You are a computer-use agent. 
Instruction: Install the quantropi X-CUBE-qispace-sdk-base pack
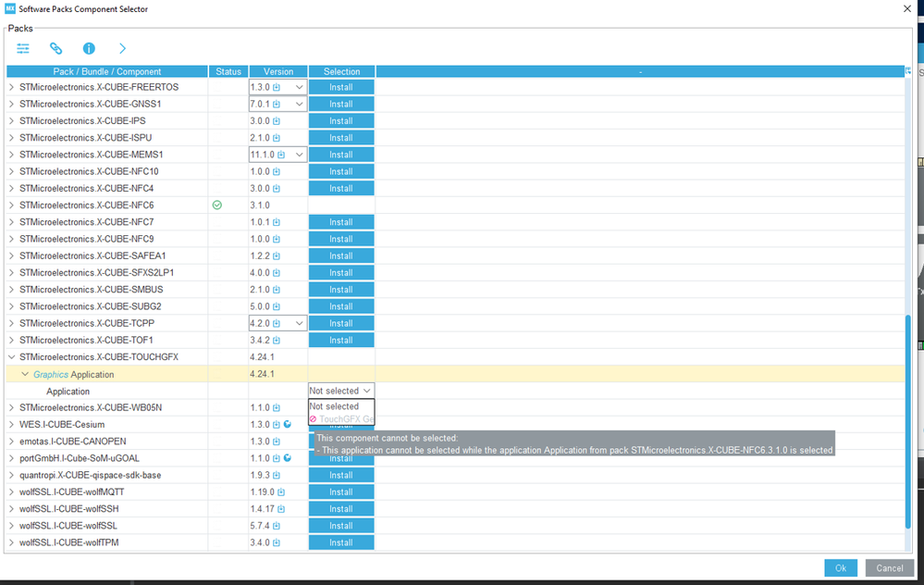pyautogui.click(x=341, y=476)
